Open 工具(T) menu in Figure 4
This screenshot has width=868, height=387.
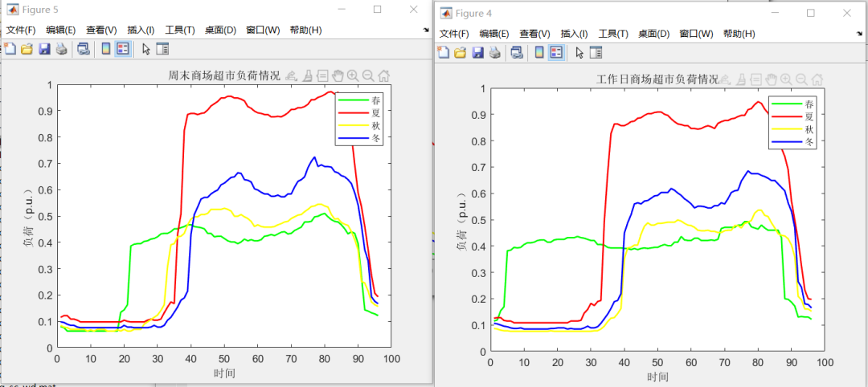(x=613, y=34)
